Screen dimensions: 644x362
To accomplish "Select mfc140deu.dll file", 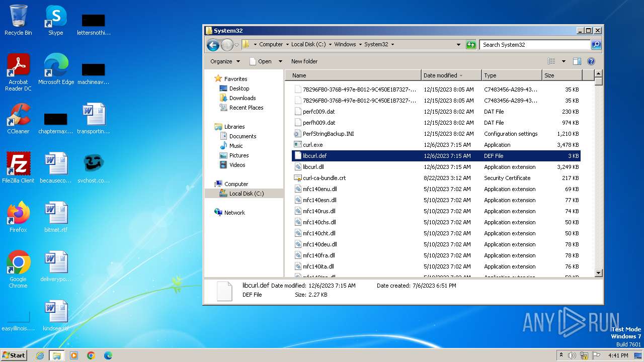I will click(x=319, y=244).
